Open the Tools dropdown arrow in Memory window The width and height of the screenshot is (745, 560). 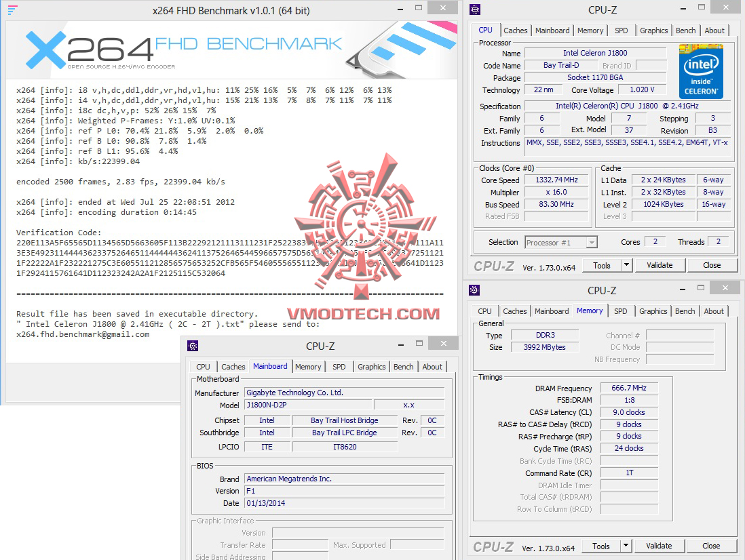[x=626, y=546]
